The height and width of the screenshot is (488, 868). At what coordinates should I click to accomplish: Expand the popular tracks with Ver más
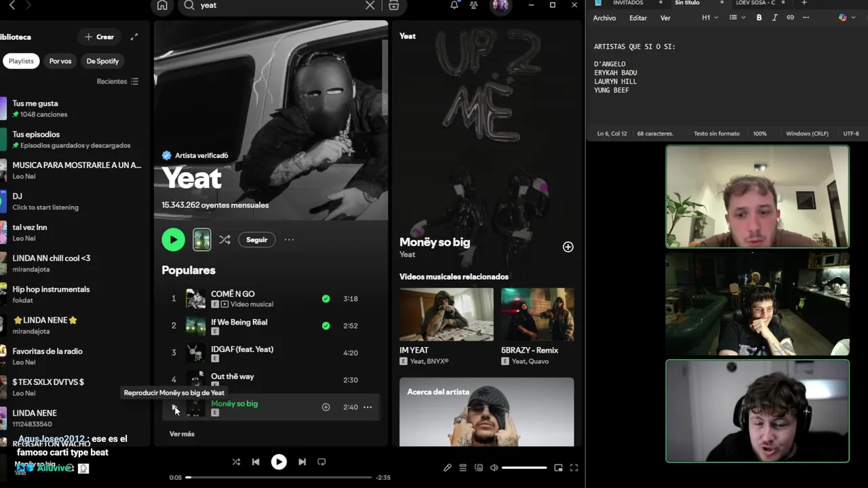(x=182, y=434)
